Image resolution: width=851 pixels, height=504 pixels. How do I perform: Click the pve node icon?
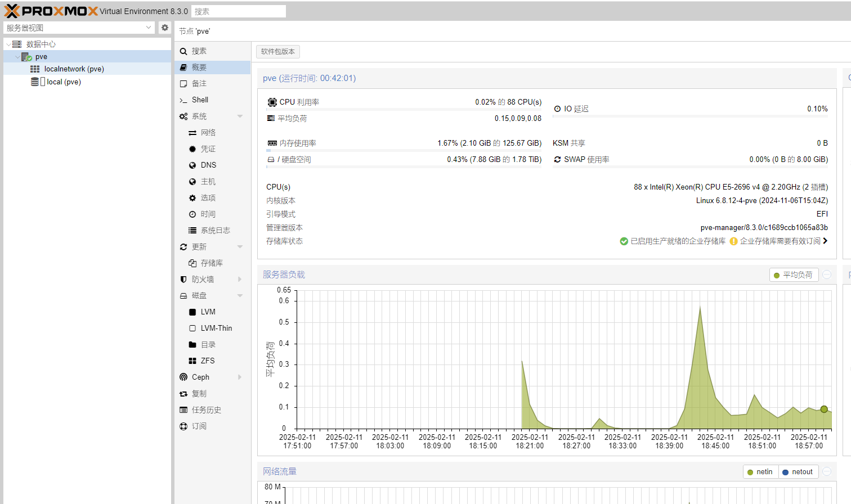(26, 57)
